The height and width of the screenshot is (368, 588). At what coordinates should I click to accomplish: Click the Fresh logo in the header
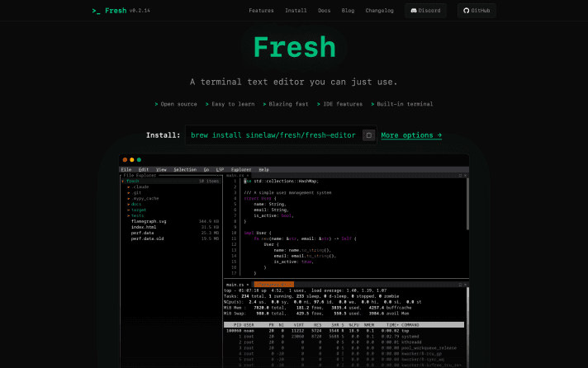pyautogui.click(x=109, y=11)
